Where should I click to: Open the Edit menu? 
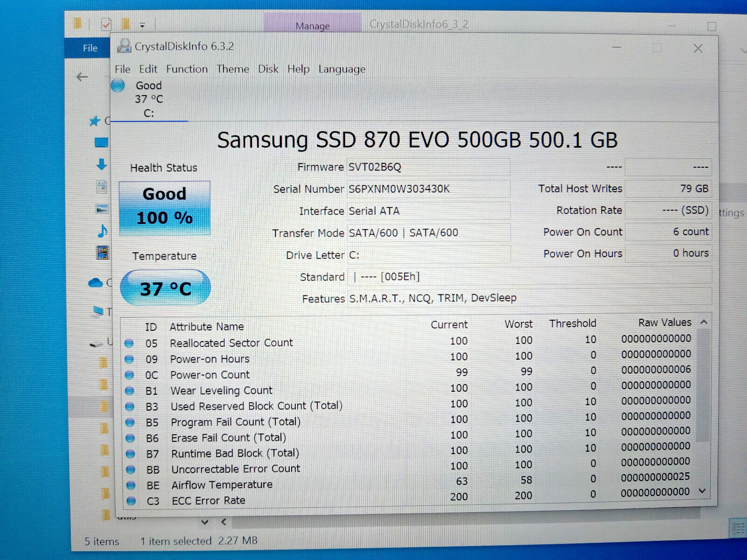coord(148,69)
